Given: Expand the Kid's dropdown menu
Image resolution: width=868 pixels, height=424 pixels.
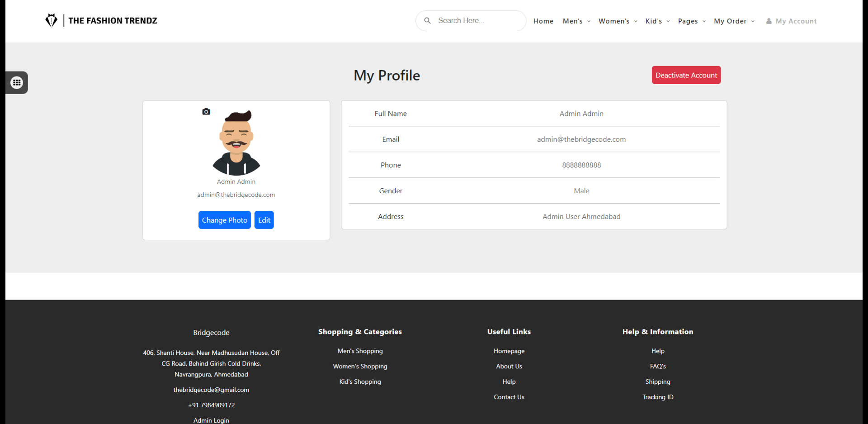Looking at the screenshot, I should coord(658,21).
